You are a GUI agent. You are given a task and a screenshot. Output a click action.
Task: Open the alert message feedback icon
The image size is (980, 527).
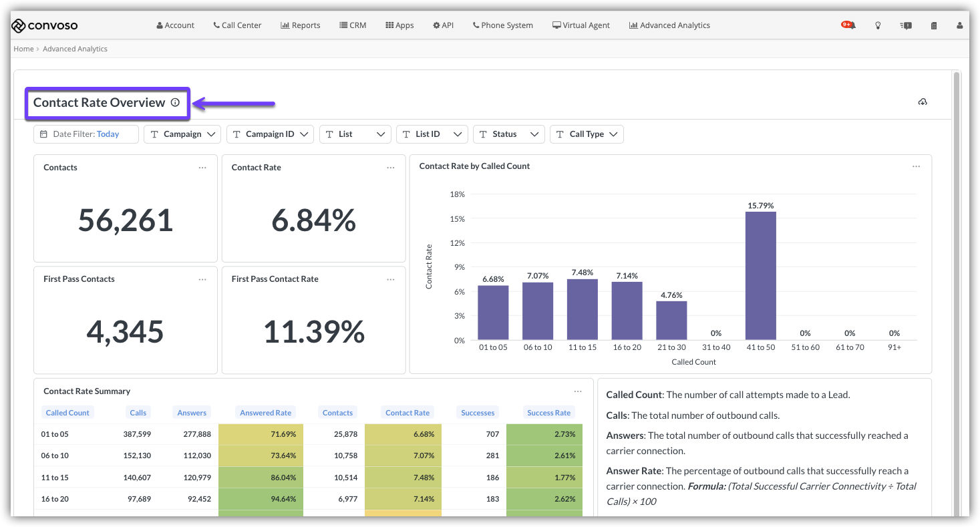tap(906, 25)
